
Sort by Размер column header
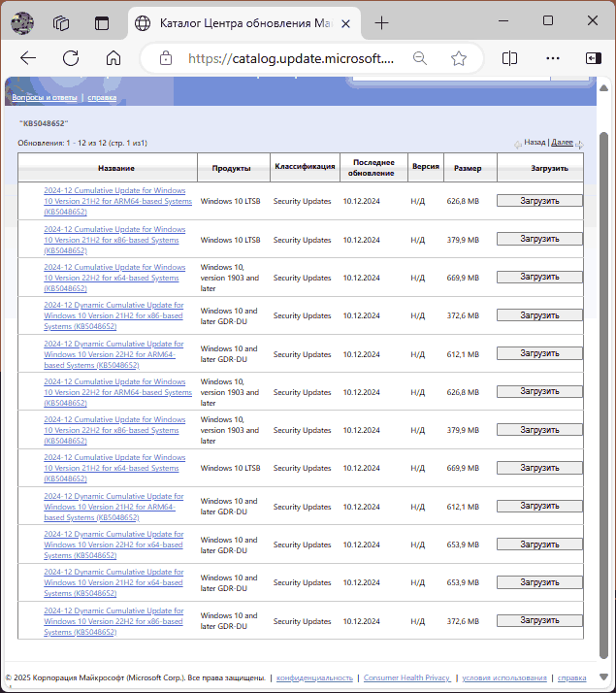(x=468, y=168)
